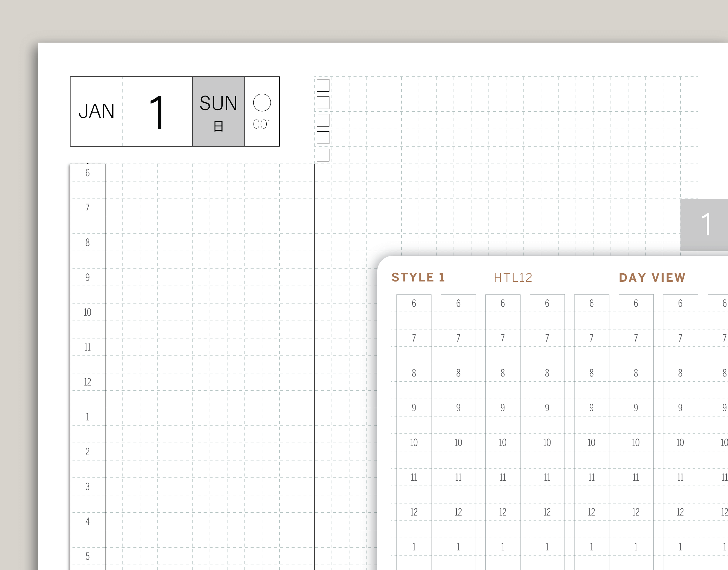Screen dimensions: 728x570
Task: Check the third checkbox in the column
Action: tap(323, 120)
